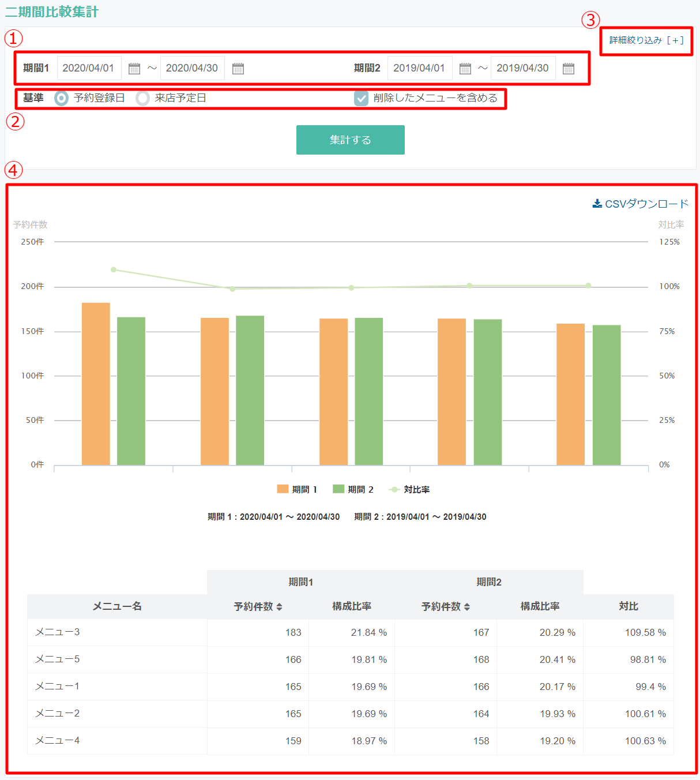Toggle 対比率 line legend marker

tap(394, 489)
